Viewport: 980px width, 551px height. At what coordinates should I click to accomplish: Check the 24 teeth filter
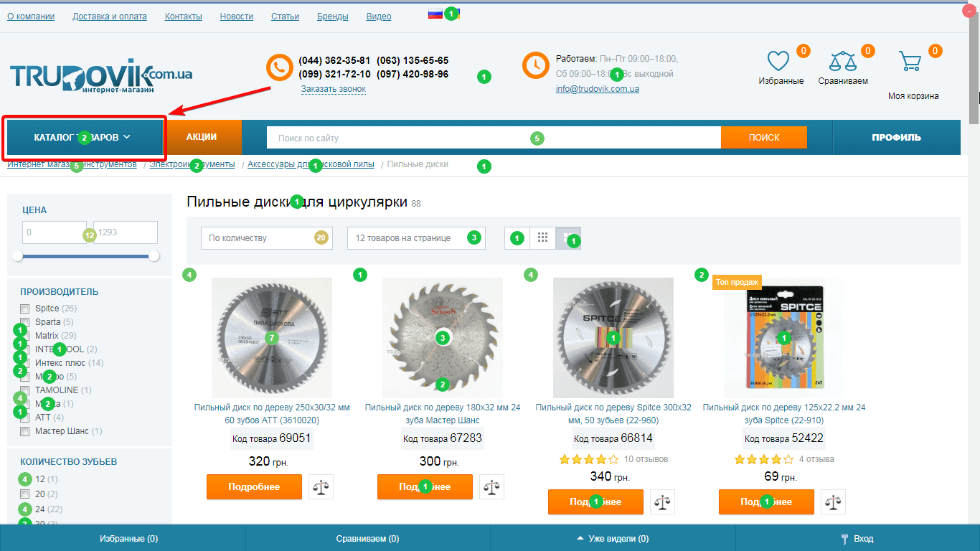(25, 509)
